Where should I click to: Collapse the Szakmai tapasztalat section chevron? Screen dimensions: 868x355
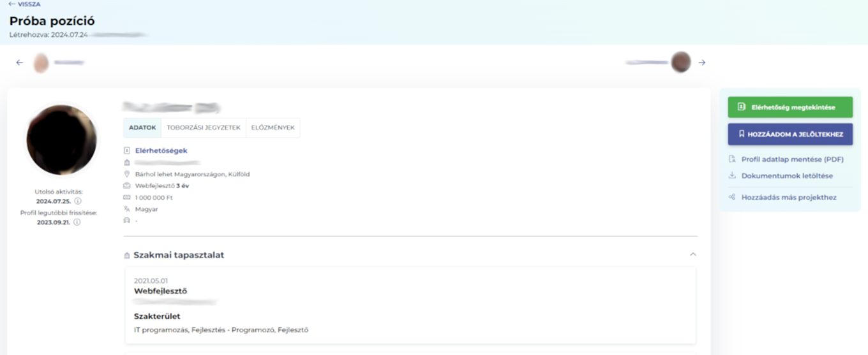coord(693,254)
